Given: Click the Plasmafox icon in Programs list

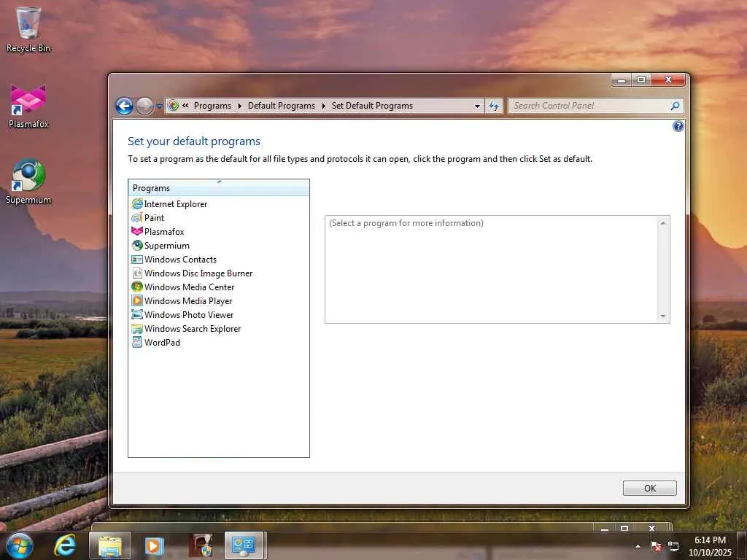Looking at the screenshot, I should pos(137,231).
